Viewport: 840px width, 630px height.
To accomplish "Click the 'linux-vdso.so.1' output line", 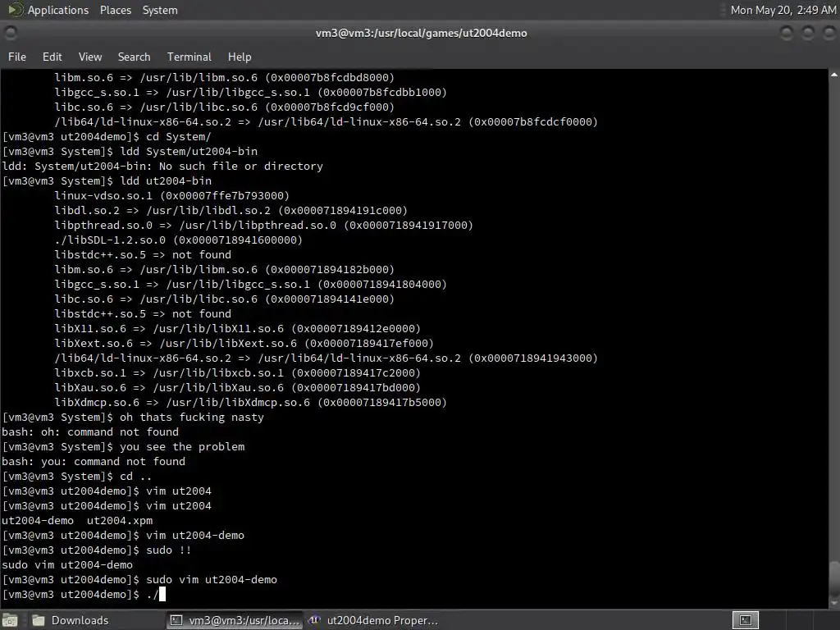I will [171, 195].
